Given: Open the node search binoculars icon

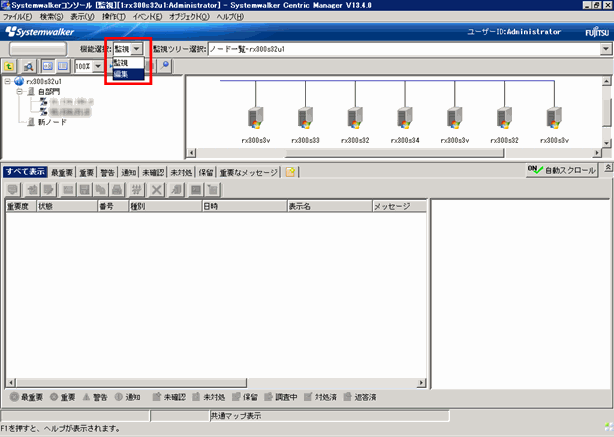Looking at the screenshot, I should pyautogui.click(x=28, y=66).
